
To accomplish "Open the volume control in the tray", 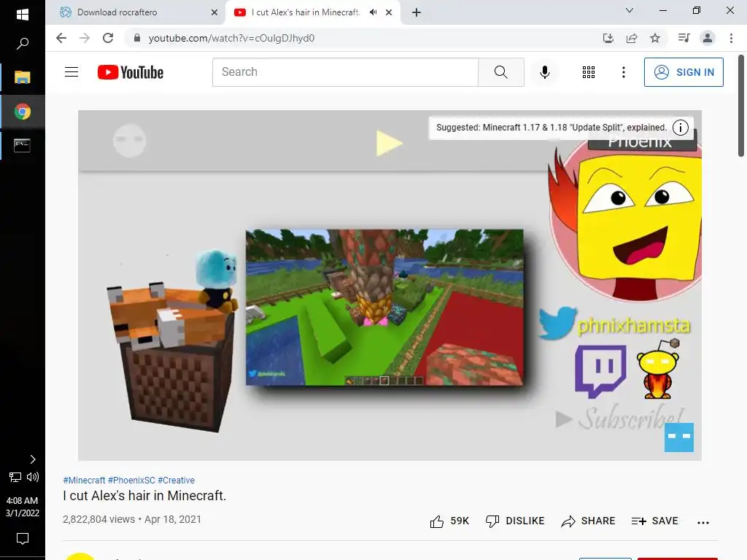I will click(x=32, y=477).
